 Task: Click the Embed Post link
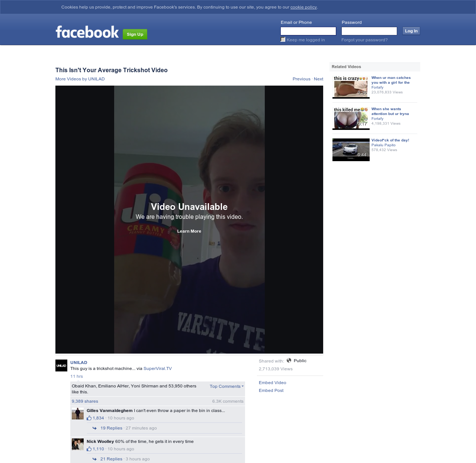(x=271, y=390)
